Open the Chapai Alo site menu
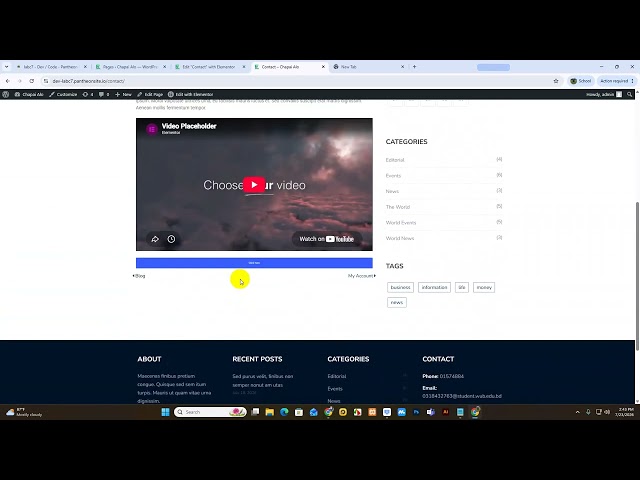This screenshot has height=480, width=640. click(x=29, y=94)
